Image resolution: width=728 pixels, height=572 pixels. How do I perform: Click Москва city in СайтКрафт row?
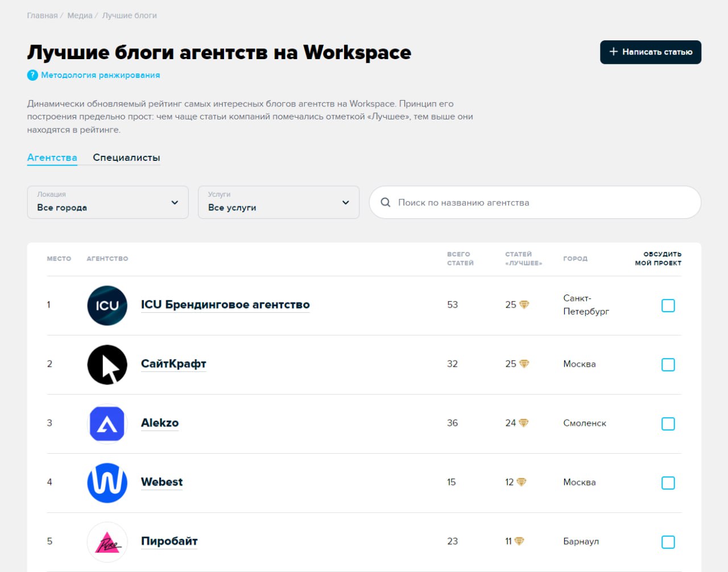click(580, 364)
